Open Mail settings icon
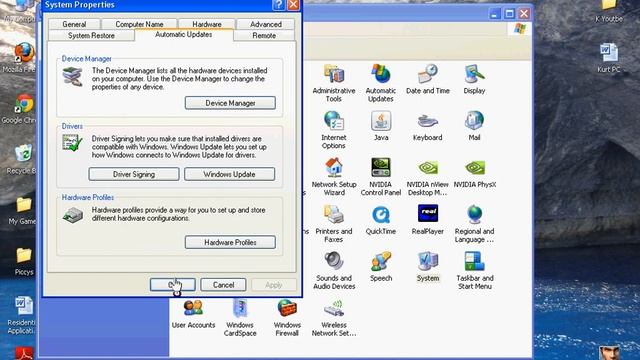This screenshot has width=640, height=360. pos(474,126)
